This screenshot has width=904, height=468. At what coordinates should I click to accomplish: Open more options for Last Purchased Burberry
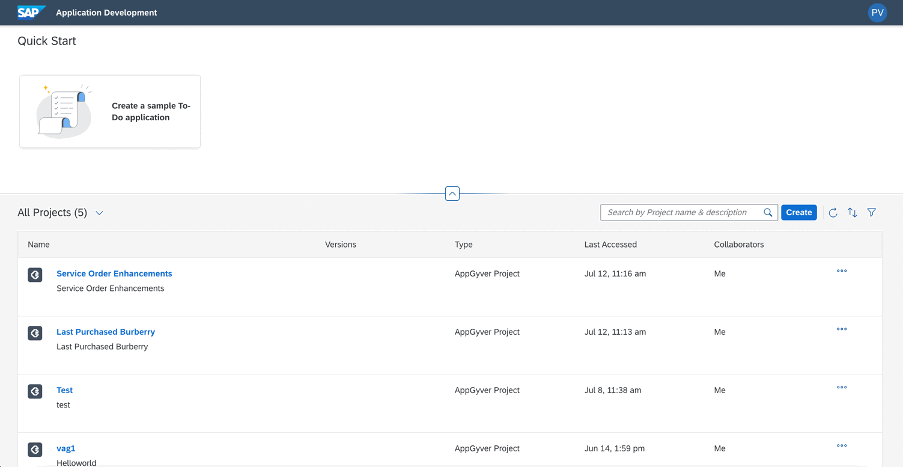coord(842,329)
